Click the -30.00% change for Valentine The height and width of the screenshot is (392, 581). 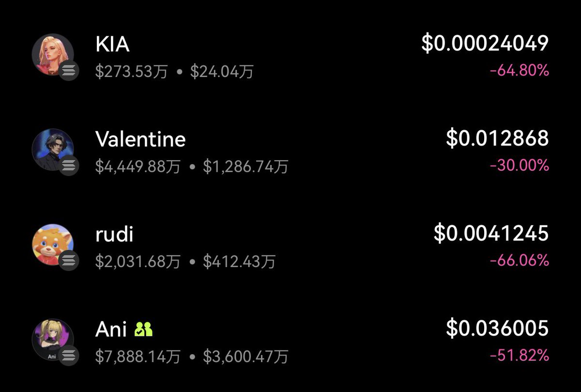pos(520,166)
